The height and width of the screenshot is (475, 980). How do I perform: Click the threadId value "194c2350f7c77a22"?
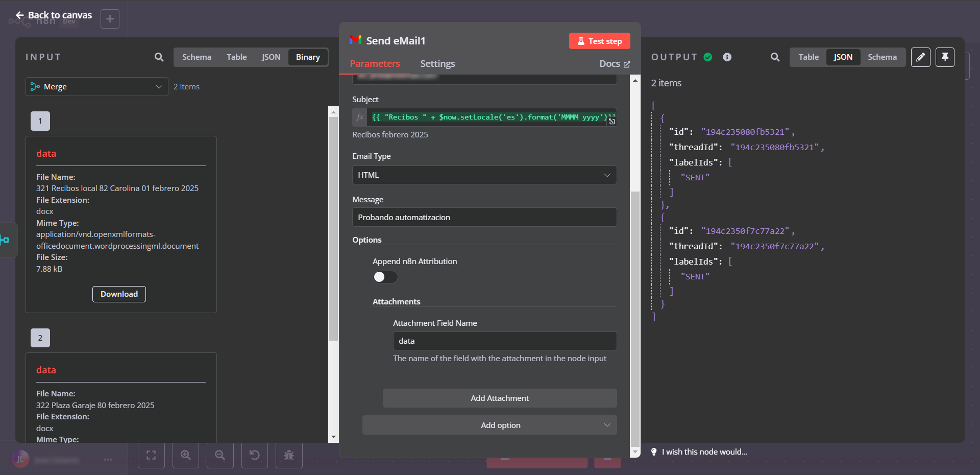coord(774,246)
